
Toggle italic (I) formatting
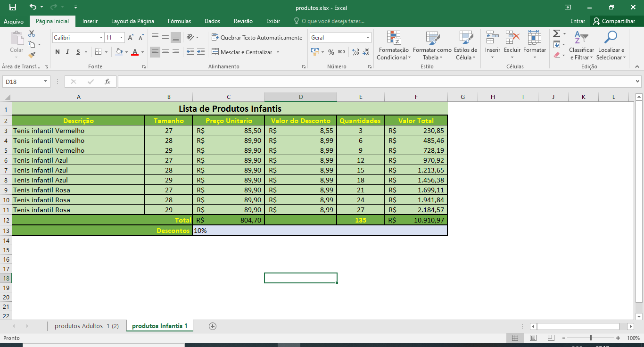67,52
